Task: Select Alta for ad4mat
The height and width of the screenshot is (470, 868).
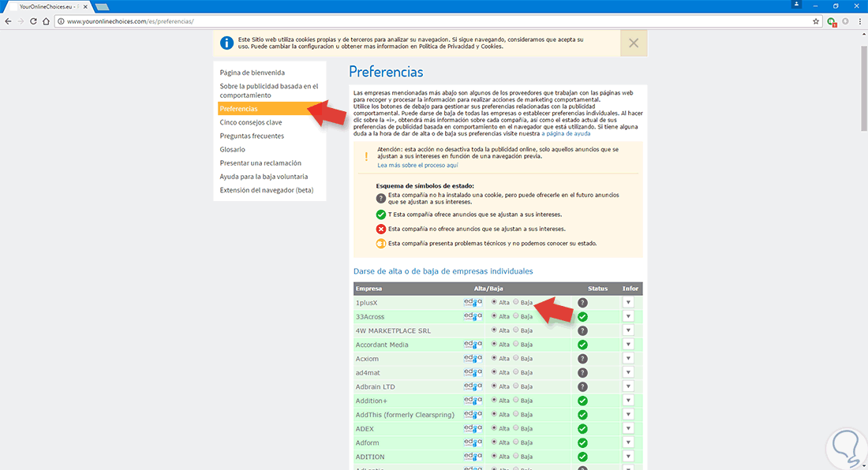Action: [x=494, y=371]
